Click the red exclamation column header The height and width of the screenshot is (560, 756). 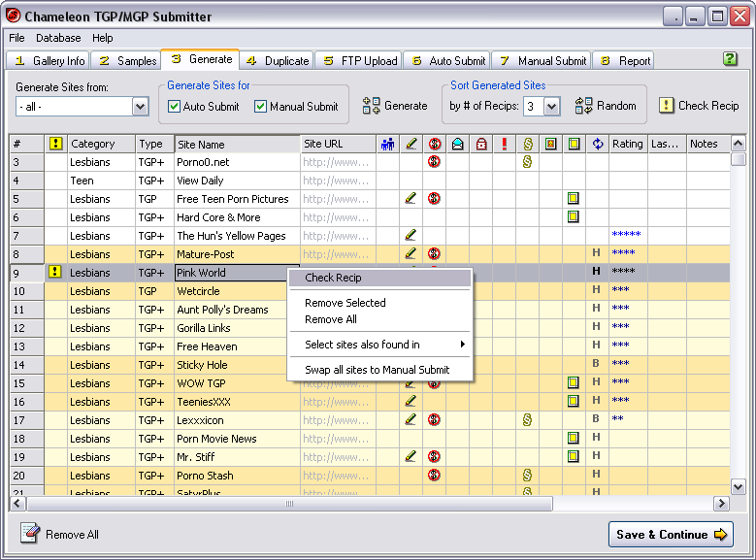coord(505,144)
